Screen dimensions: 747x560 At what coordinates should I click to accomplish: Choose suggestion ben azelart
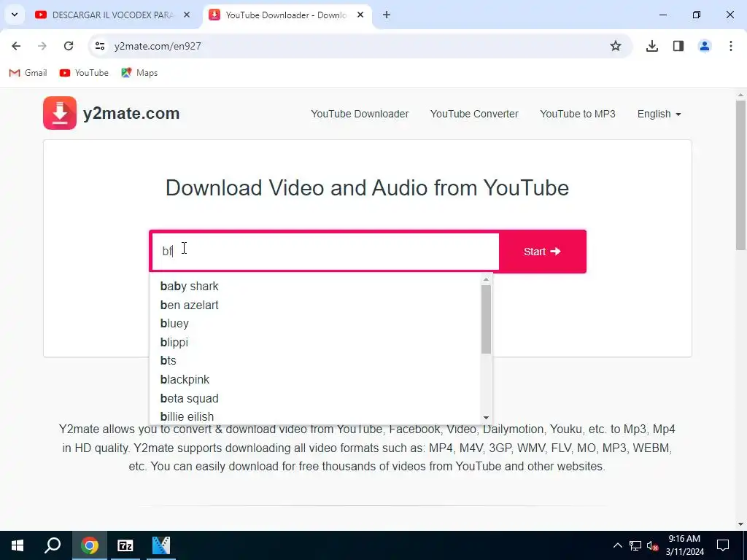tap(315, 305)
